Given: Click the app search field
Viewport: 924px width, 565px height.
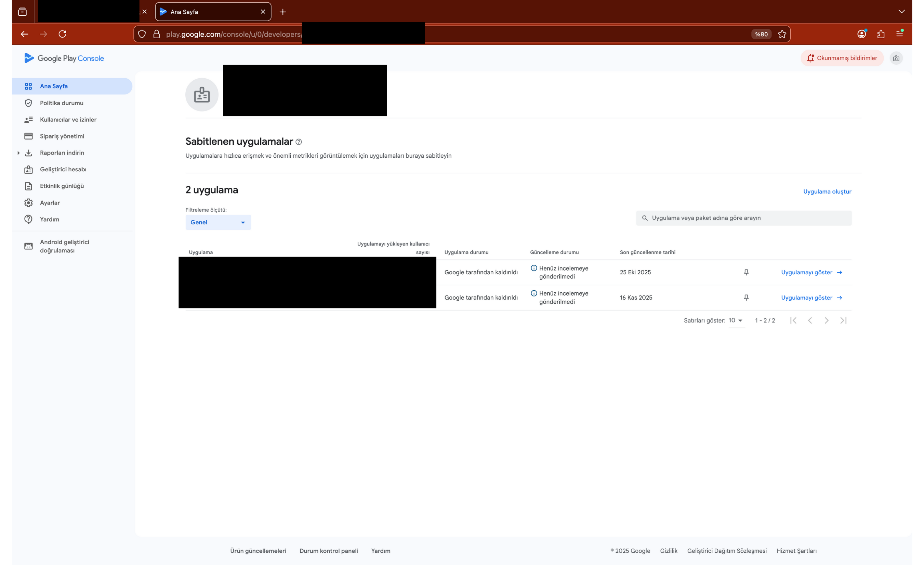Looking at the screenshot, I should (744, 218).
